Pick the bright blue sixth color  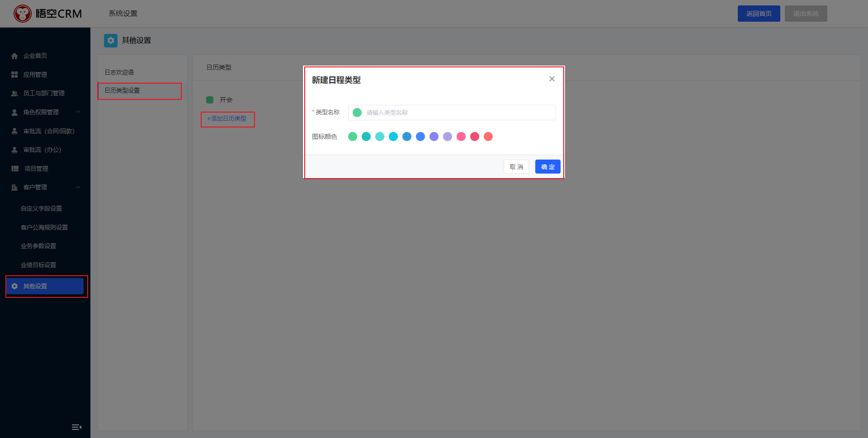point(420,137)
